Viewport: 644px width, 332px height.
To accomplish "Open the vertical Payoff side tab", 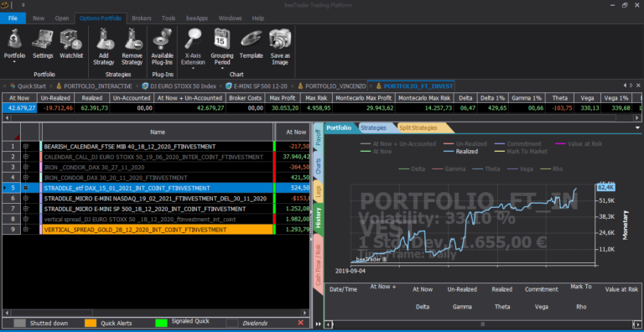I will coord(318,138).
